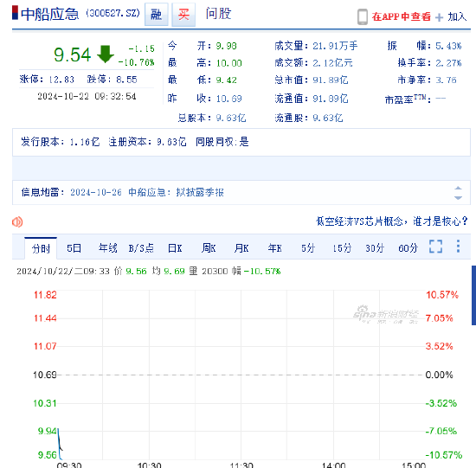
Task: Open 在APP中查看 link
Action: point(401,16)
